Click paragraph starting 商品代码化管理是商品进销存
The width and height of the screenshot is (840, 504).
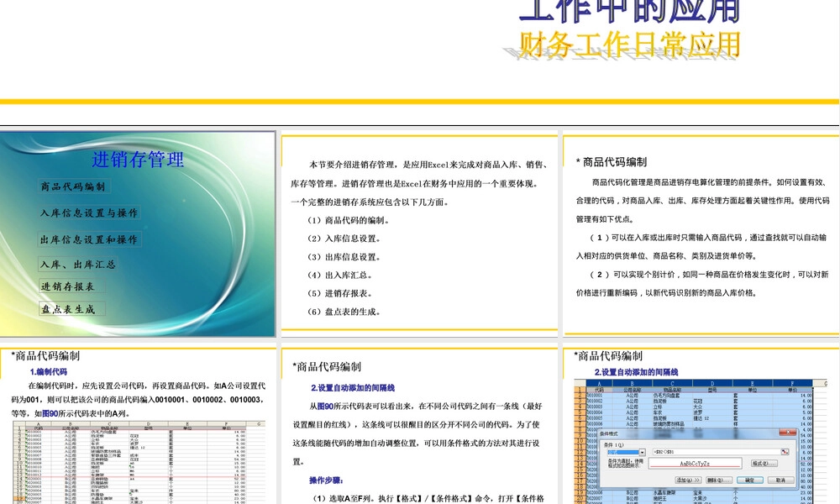pos(702,200)
